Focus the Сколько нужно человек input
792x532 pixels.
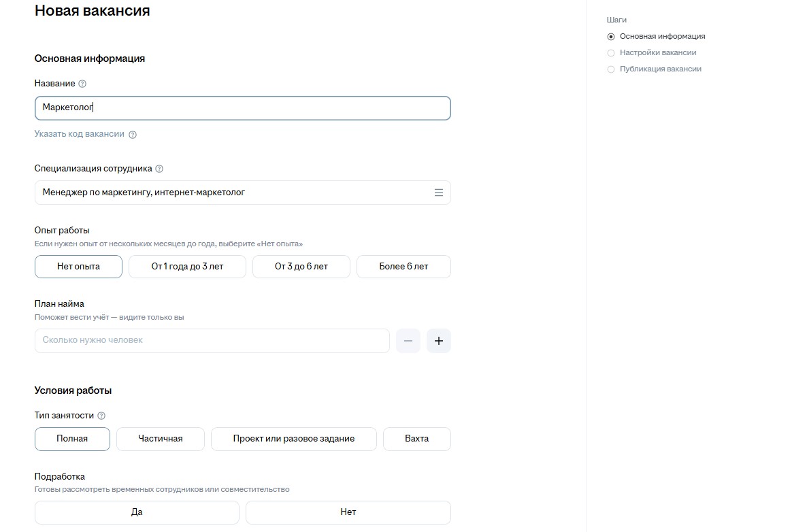pos(212,341)
